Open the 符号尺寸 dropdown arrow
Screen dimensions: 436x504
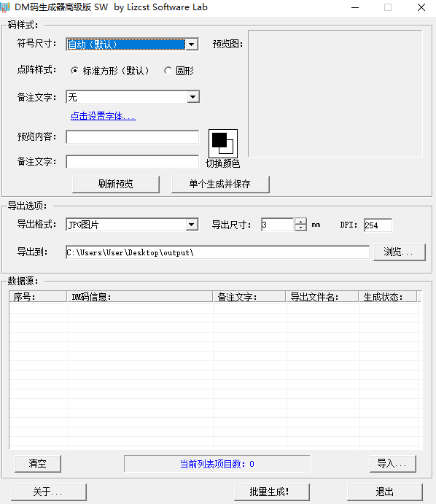tap(192, 44)
